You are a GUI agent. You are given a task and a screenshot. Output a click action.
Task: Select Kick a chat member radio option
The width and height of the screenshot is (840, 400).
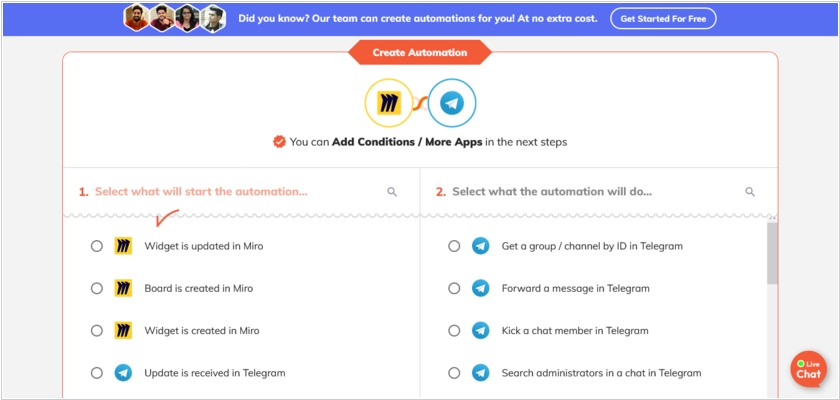point(454,330)
